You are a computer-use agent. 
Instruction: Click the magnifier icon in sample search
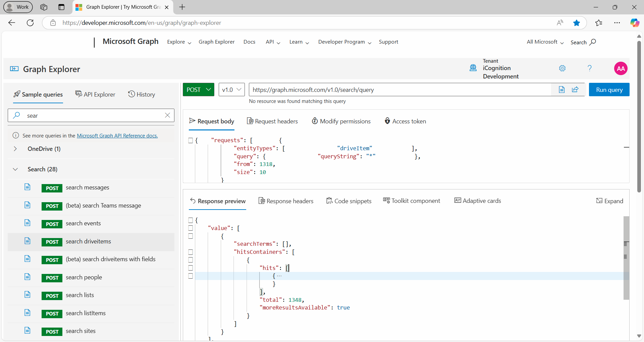click(16, 115)
